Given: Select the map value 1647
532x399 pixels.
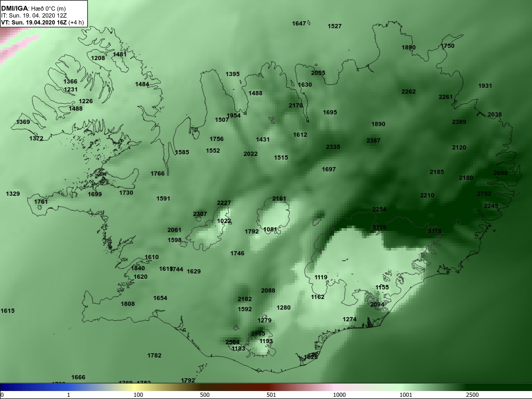Looking at the screenshot, I should click(299, 23).
